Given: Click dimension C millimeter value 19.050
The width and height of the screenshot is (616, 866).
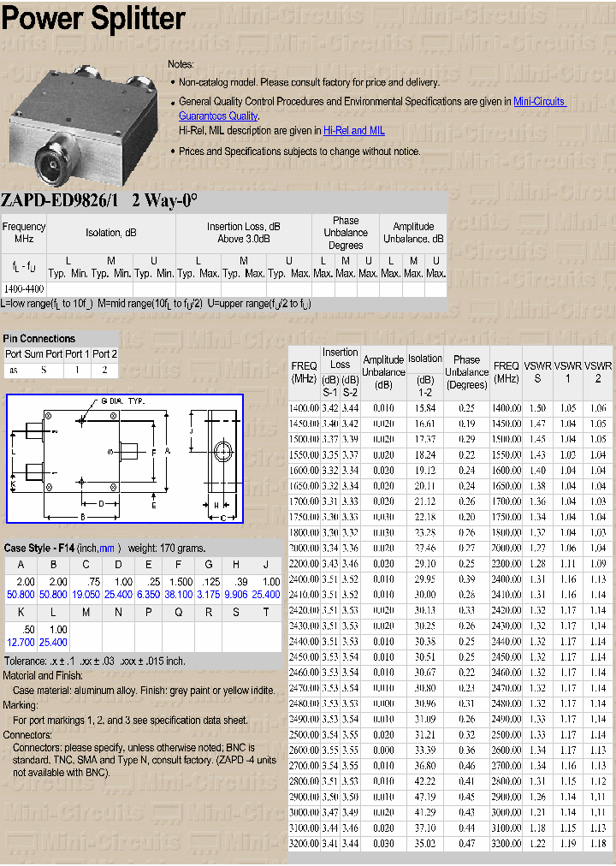Looking at the screenshot, I should (86, 595).
